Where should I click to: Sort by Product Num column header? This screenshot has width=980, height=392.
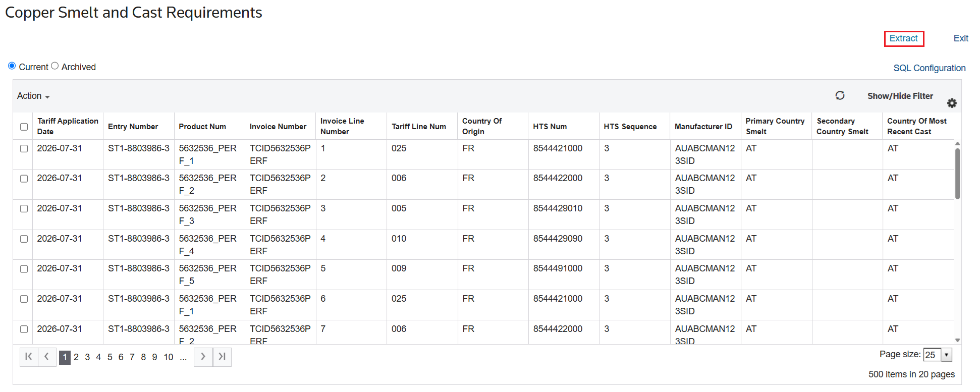click(202, 127)
